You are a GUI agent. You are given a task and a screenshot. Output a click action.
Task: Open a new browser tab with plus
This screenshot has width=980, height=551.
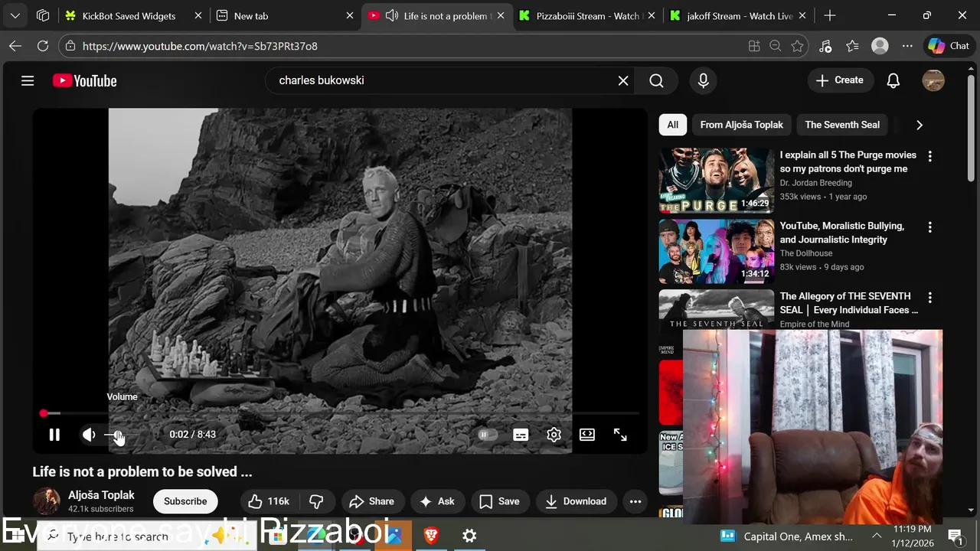tap(830, 15)
